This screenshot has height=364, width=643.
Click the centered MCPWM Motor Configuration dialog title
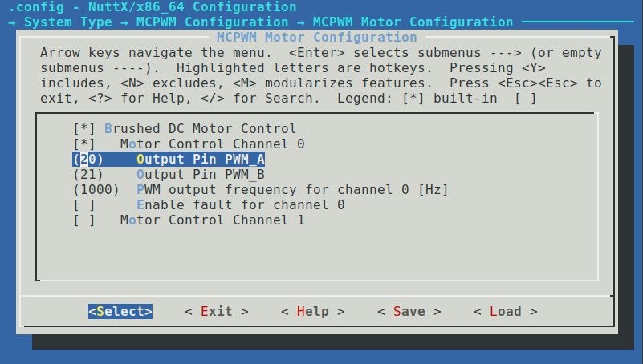(x=317, y=38)
